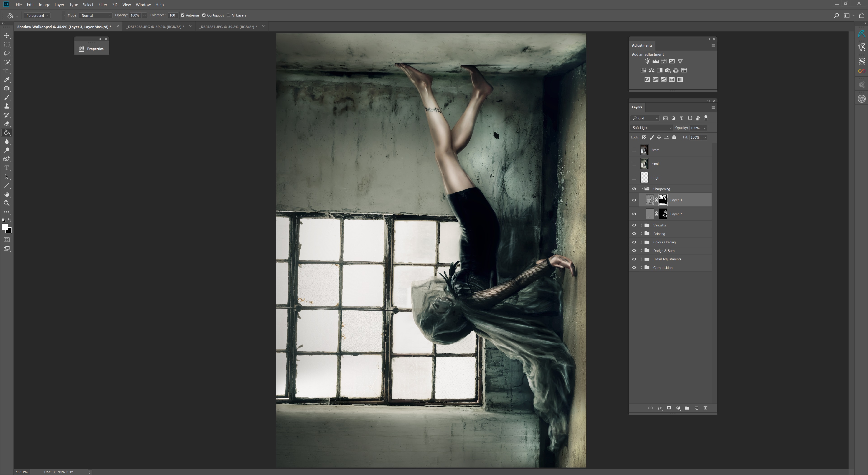Select the Move tool
The image size is (868, 475).
click(x=7, y=35)
